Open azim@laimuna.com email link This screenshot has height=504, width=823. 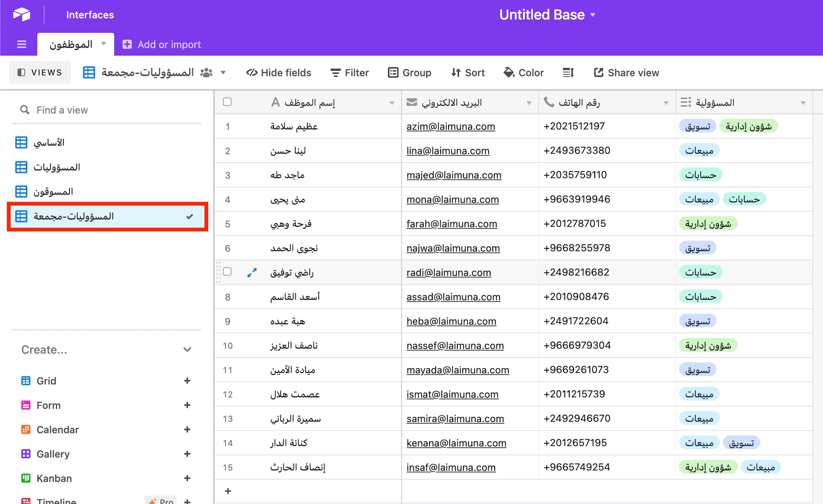point(451,127)
